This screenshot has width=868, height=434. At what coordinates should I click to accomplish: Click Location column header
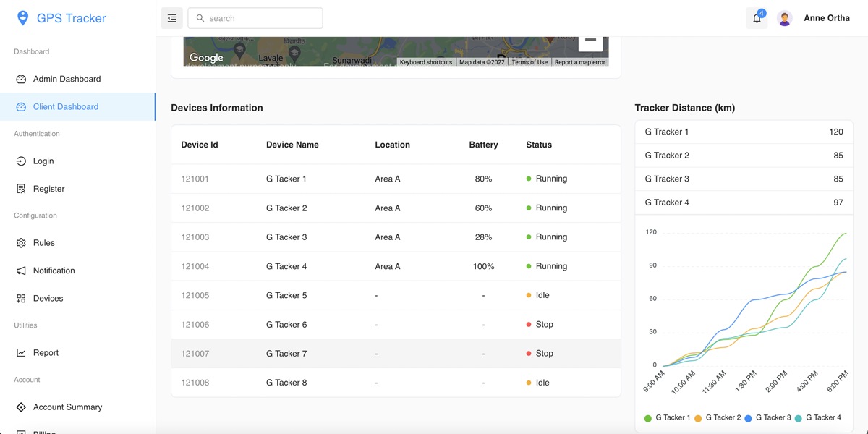coord(392,145)
